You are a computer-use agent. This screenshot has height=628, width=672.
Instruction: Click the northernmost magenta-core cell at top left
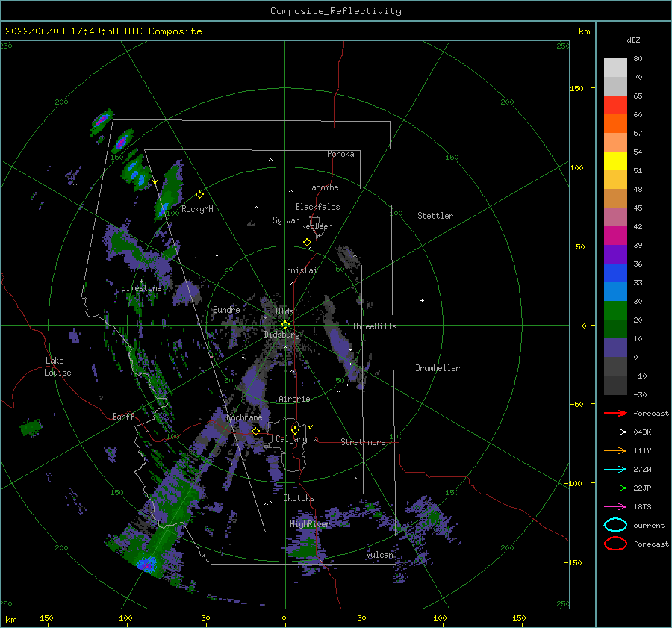coord(102,121)
